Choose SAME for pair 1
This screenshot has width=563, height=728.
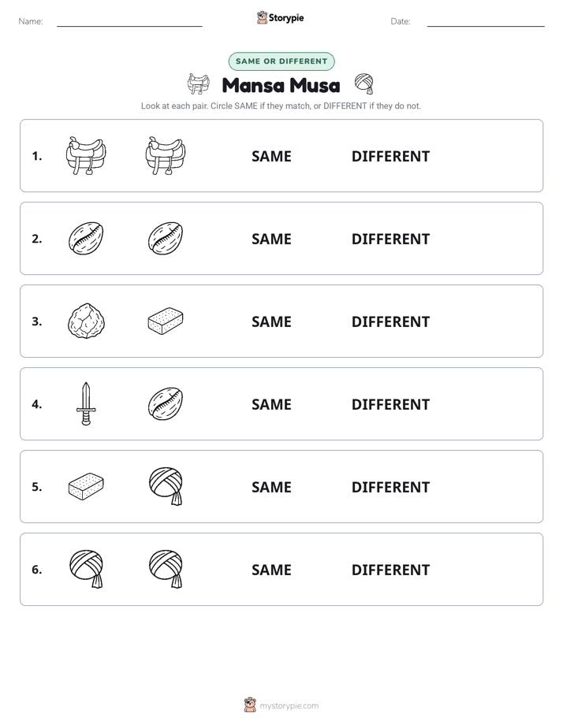click(x=271, y=157)
